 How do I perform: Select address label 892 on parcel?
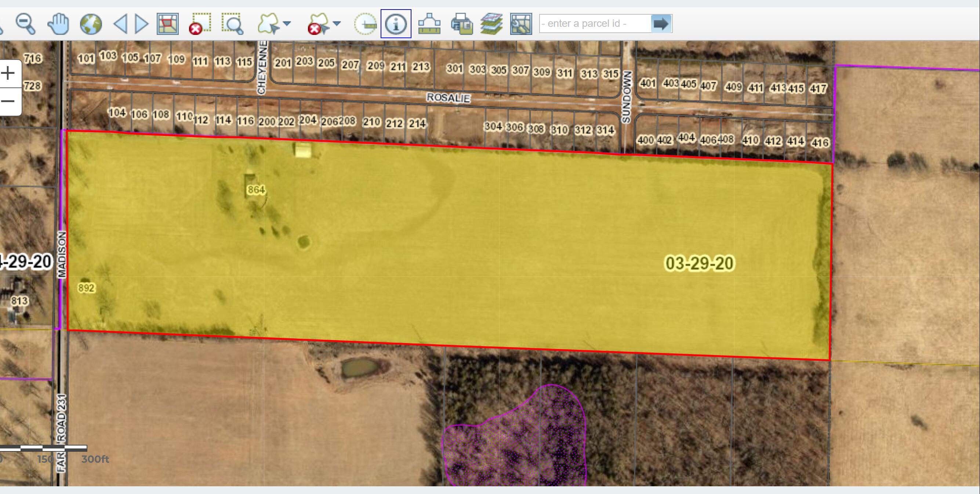pos(86,288)
